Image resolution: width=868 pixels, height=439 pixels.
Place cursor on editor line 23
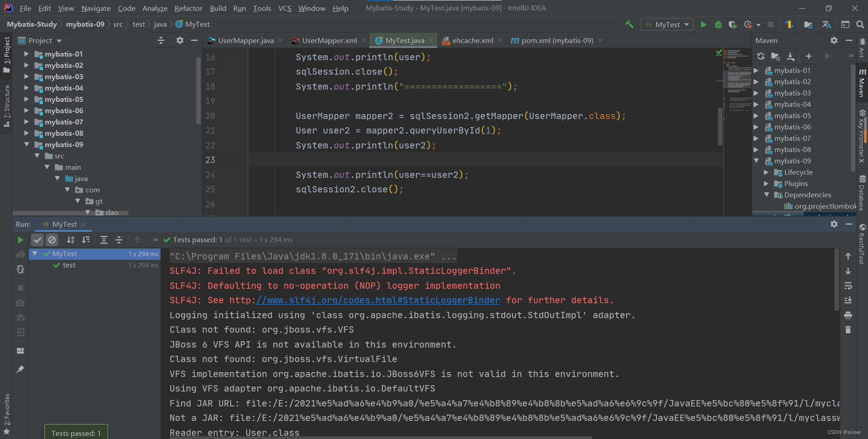(x=486, y=160)
